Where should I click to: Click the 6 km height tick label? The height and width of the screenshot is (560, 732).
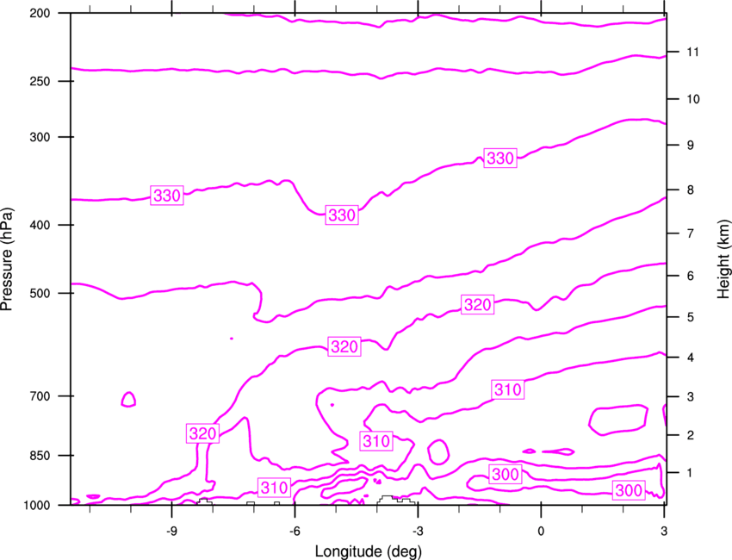(x=690, y=276)
